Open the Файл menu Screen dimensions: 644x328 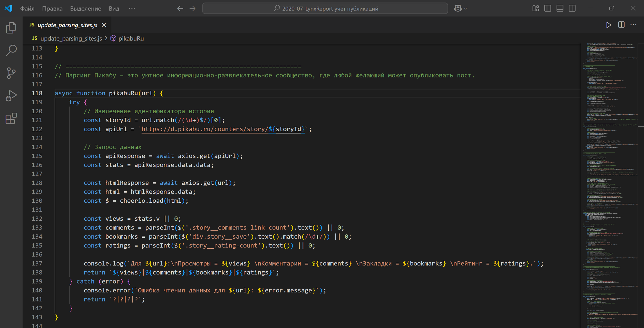[x=27, y=8]
